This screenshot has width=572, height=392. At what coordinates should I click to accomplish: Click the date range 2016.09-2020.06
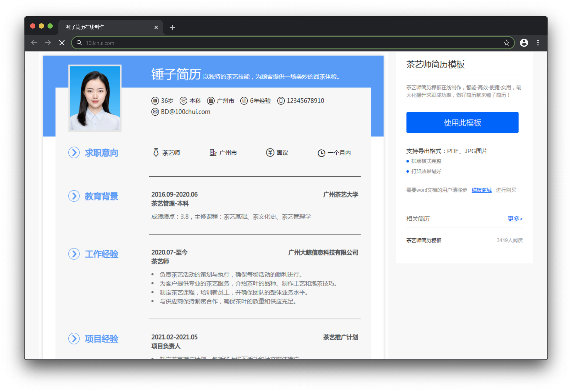174,194
